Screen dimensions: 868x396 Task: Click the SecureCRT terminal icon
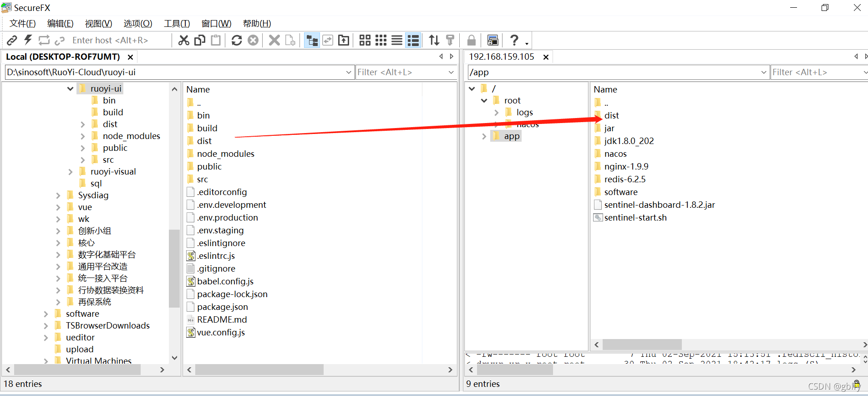click(x=492, y=40)
